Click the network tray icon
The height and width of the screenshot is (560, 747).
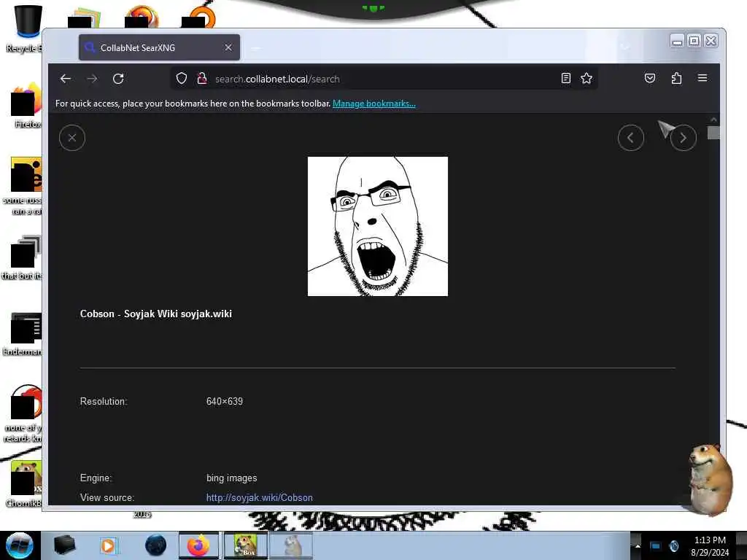(655, 545)
